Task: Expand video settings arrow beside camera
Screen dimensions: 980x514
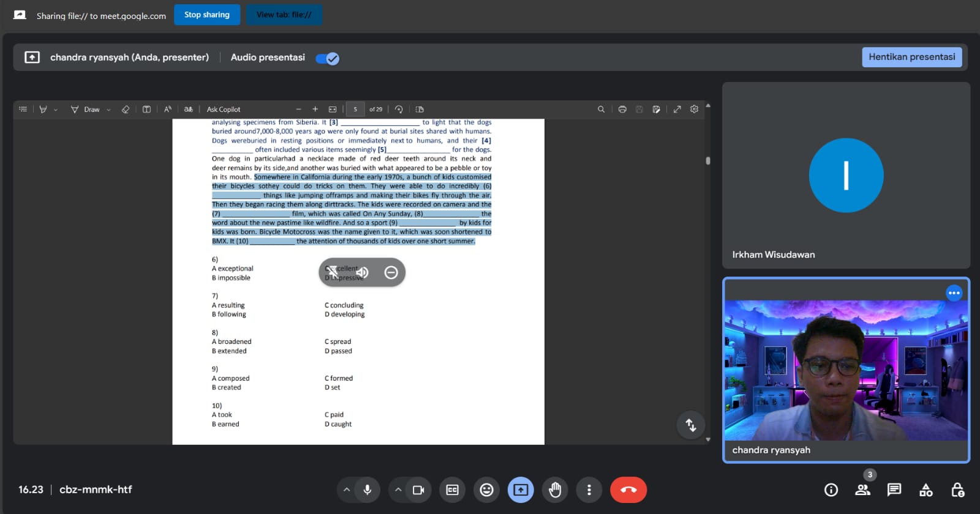Action: tap(398, 490)
